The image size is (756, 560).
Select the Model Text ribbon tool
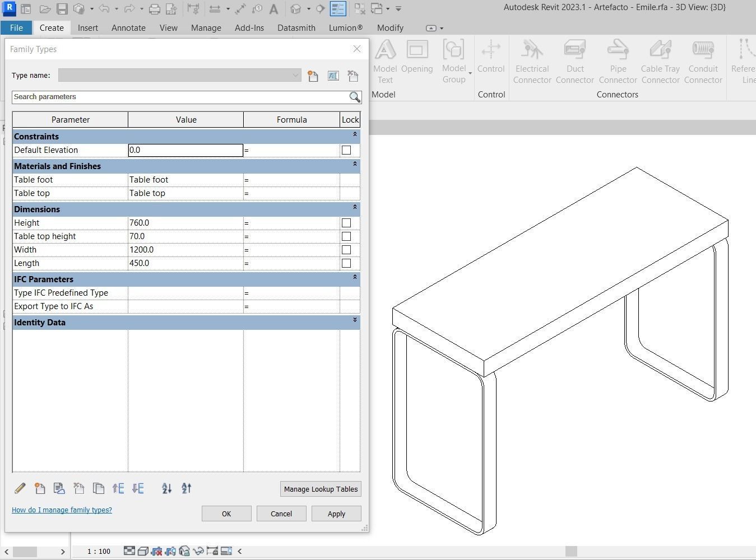385,62
